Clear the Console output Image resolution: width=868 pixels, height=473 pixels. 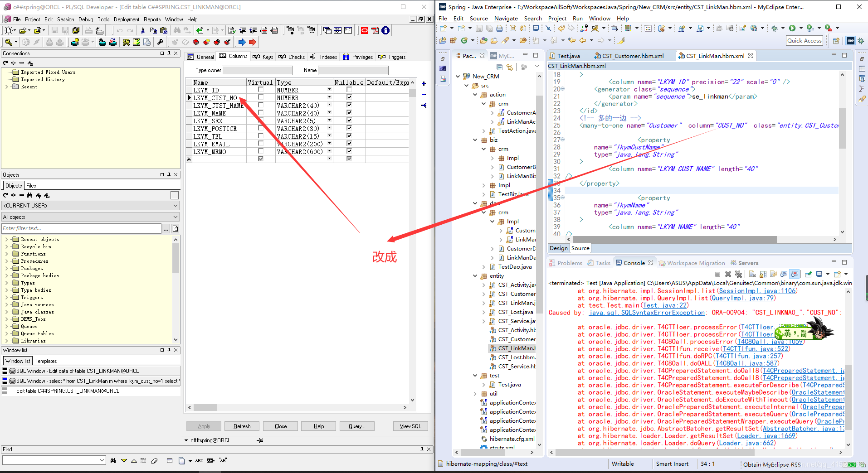point(752,274)
